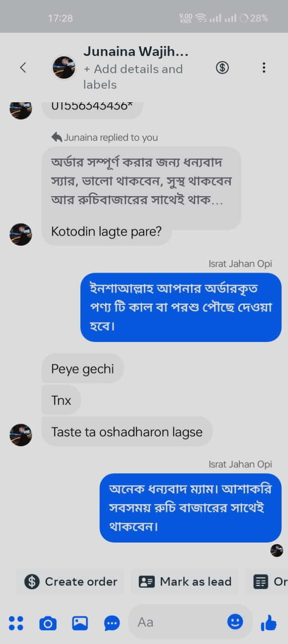Screen dimensions: 288x644
Task: Tap Add details and labels link
Action: click(x=133, y=77)
